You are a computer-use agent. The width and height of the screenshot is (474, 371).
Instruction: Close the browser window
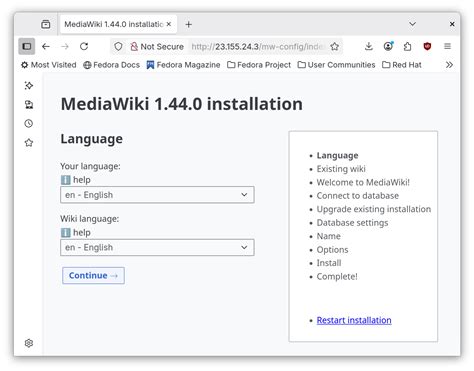point(452,24)
